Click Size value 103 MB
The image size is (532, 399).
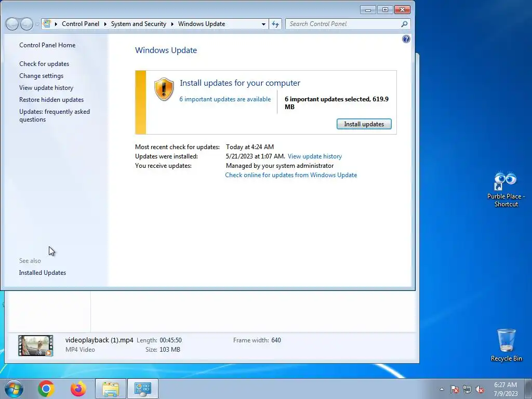[170, 350]
